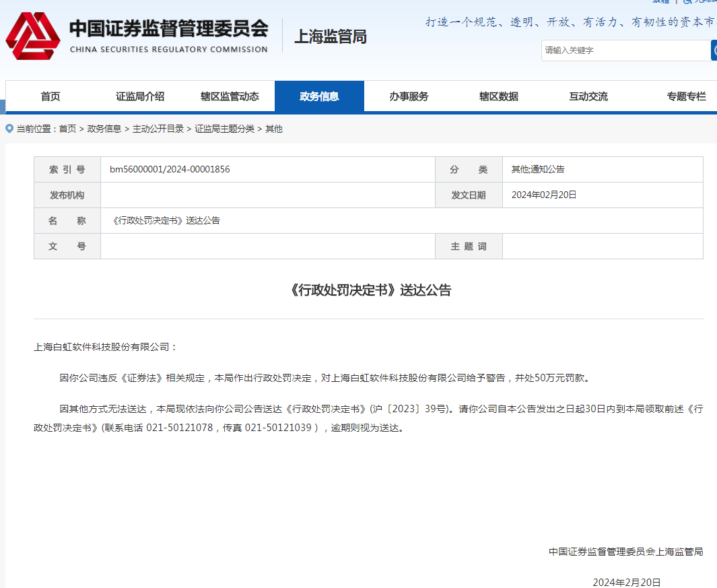717x588 pixels.
Task: Select the highlighted 政务信息 navigation tab
Action: coord(319,96)
